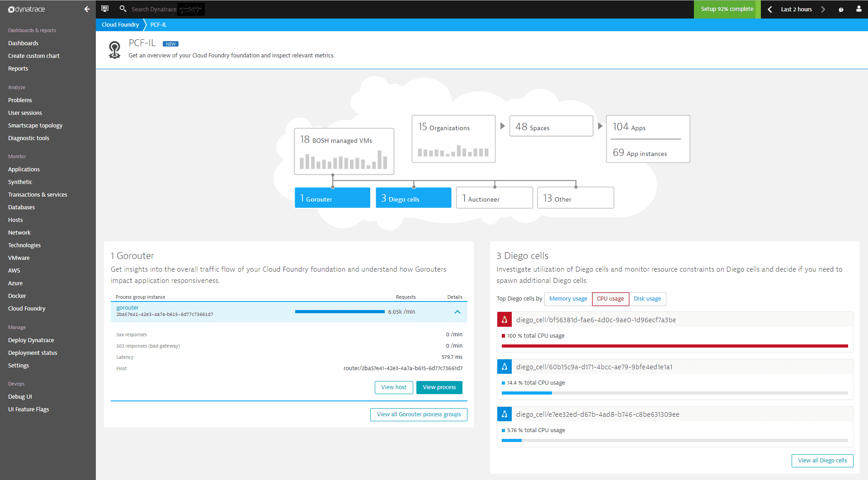Open Deploy Dynatrace
868x480 pixels.
click(31, 340)
